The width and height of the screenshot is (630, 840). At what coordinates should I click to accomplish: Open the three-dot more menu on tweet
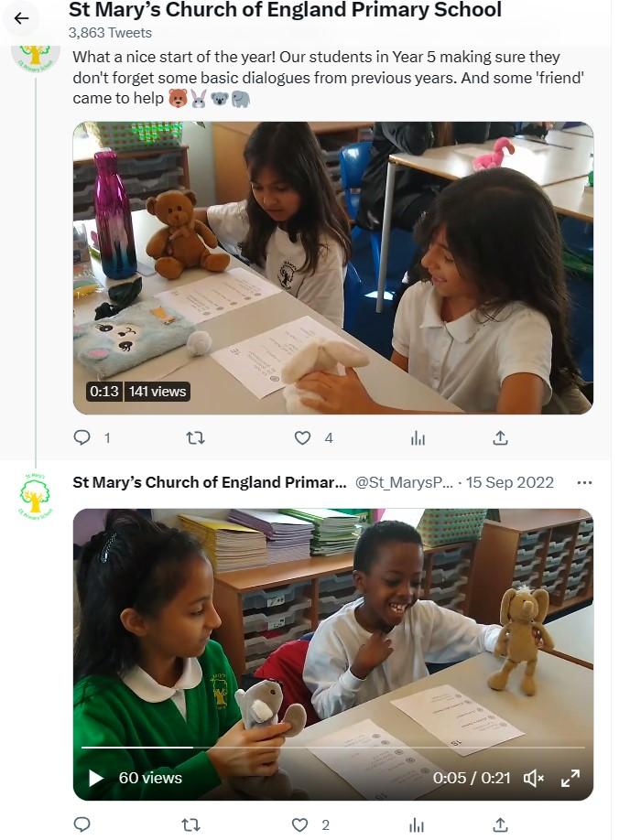coord(584,482)
